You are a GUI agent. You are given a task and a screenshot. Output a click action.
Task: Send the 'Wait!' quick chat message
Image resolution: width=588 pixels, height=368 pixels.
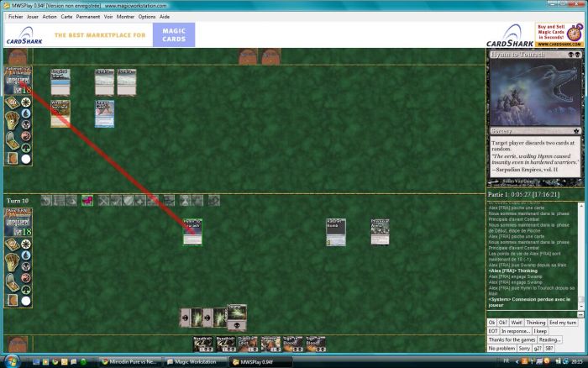click(x=517, y=323)
